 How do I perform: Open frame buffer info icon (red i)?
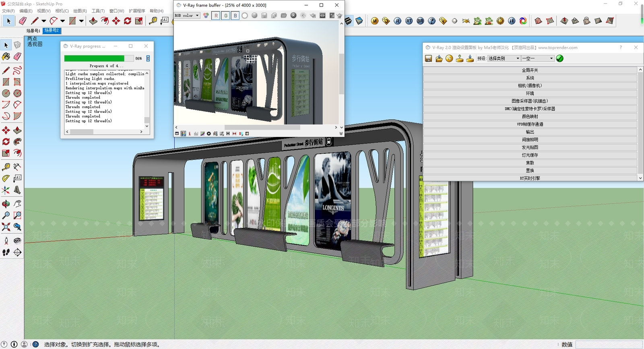(190, 134)
